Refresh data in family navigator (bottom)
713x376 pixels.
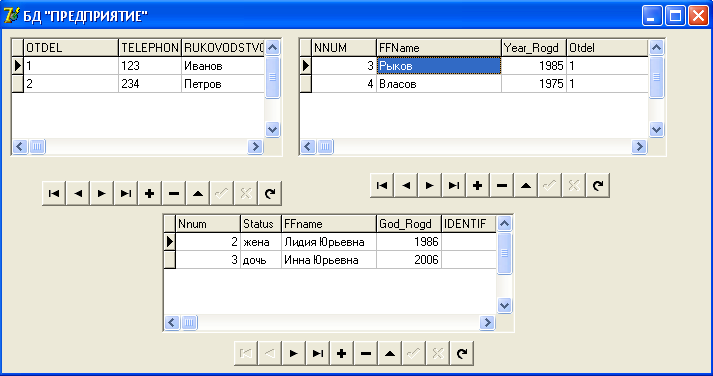[462, 353]
